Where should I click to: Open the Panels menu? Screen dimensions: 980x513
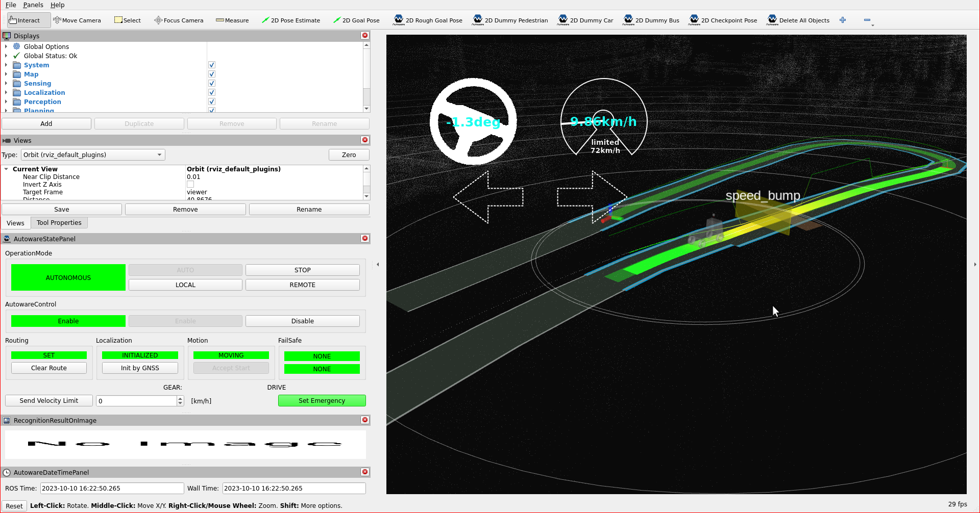pos(33,5)
